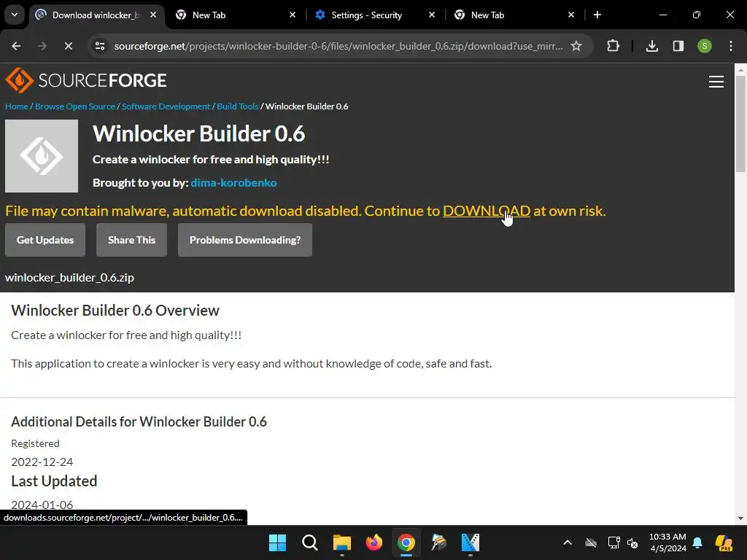This screenshot has height=560, width=747.
Task: Click the Share This button
Action: tap(131, 240)
